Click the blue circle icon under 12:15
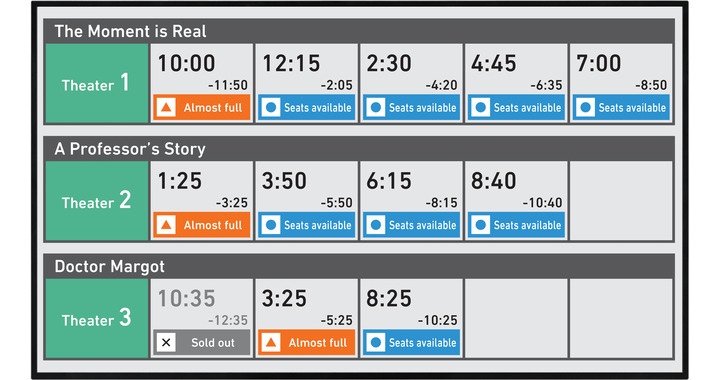 point(271,108)
